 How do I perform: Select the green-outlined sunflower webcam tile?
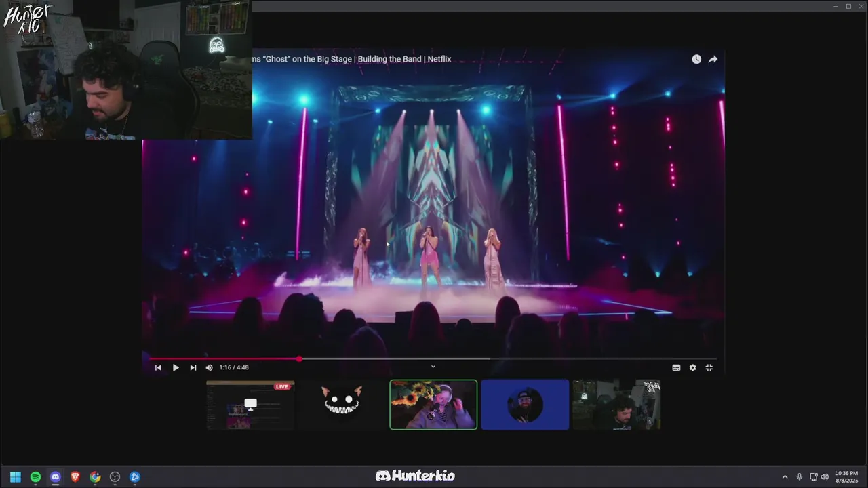[433, 405]
